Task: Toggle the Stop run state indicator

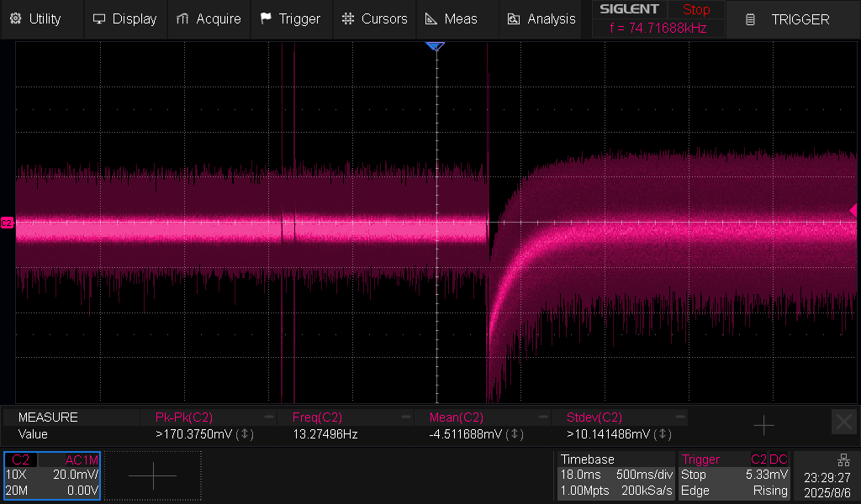Action: tap(695, 10)
